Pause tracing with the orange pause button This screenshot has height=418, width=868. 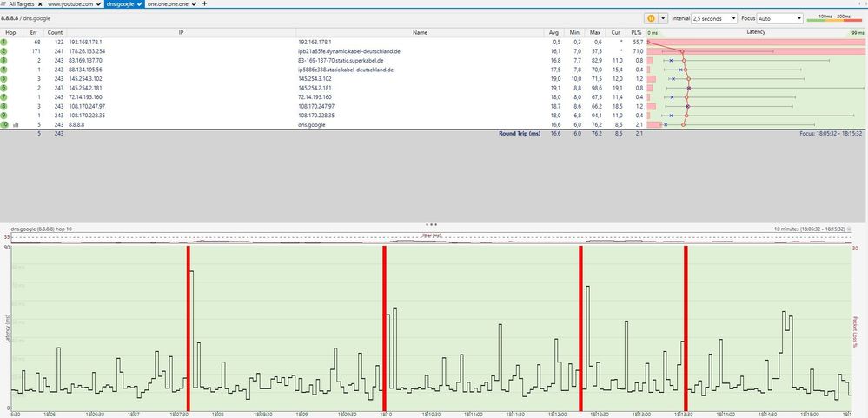click(x=651, y=18)
